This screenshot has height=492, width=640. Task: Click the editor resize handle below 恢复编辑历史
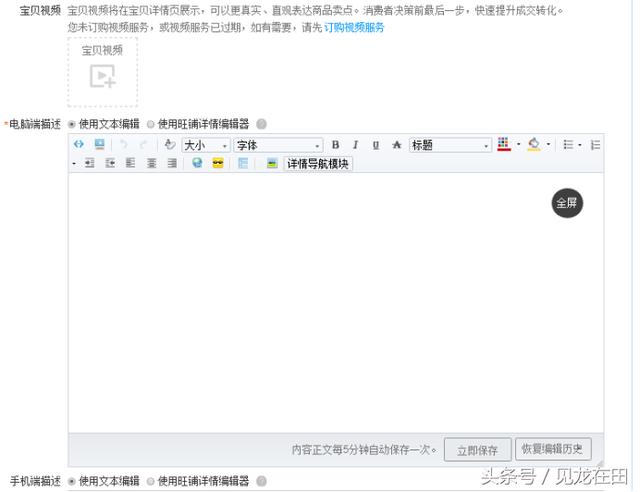point(600,463)
